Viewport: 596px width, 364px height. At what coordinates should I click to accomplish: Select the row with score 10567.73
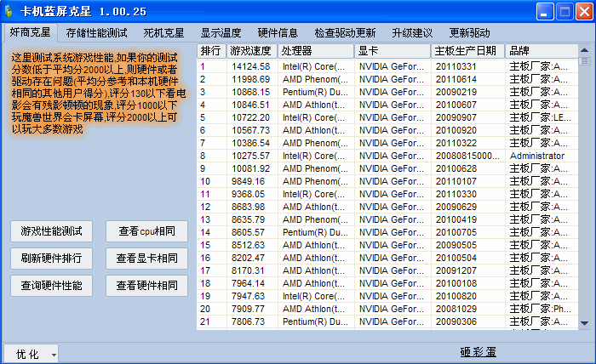pos(387,130)
